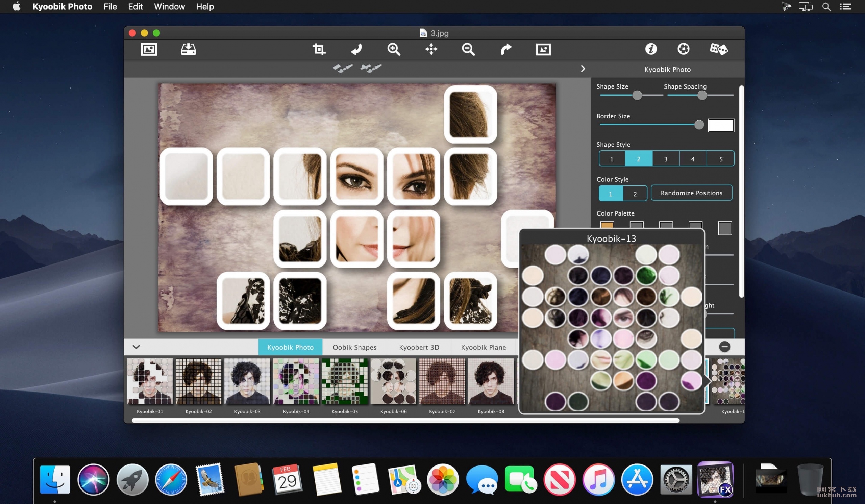
Task: Click Randomize Positions button
Action: tap(691, 193)
